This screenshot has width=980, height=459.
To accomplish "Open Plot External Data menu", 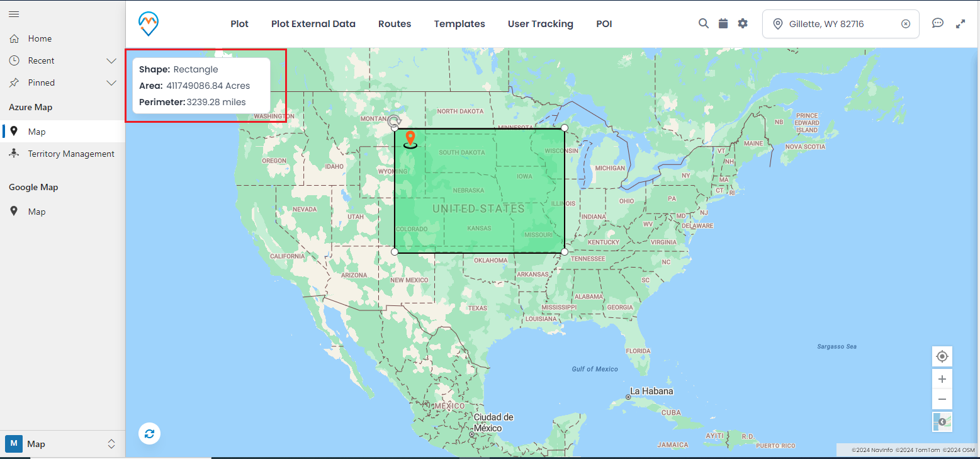I will pyautogui.click(x=313, y=24).
